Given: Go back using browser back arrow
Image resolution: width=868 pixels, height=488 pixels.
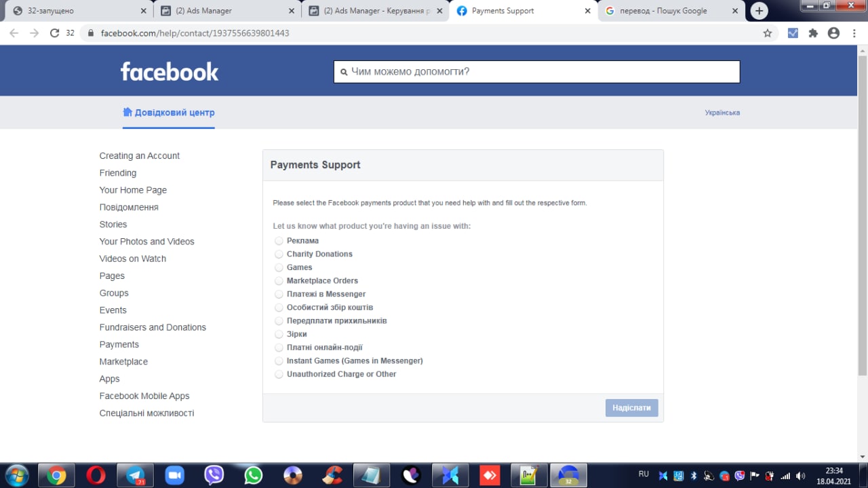Looking at the screenshot, I should click(14, 33).
